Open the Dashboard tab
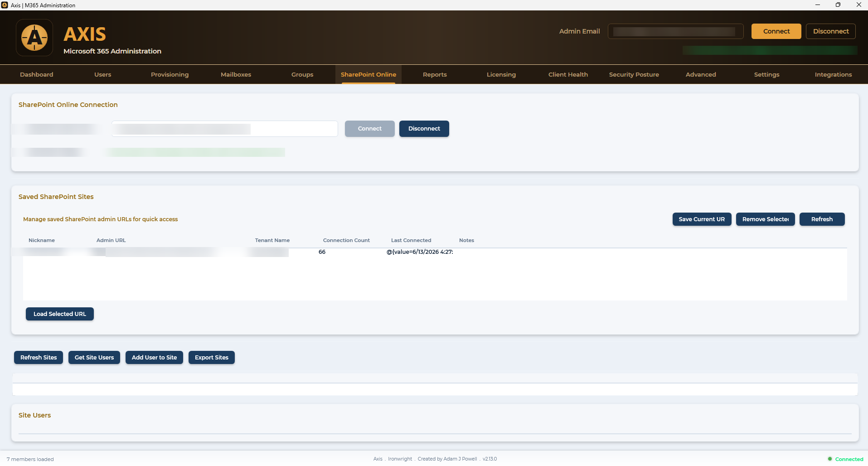 click(x=37, y=75)
